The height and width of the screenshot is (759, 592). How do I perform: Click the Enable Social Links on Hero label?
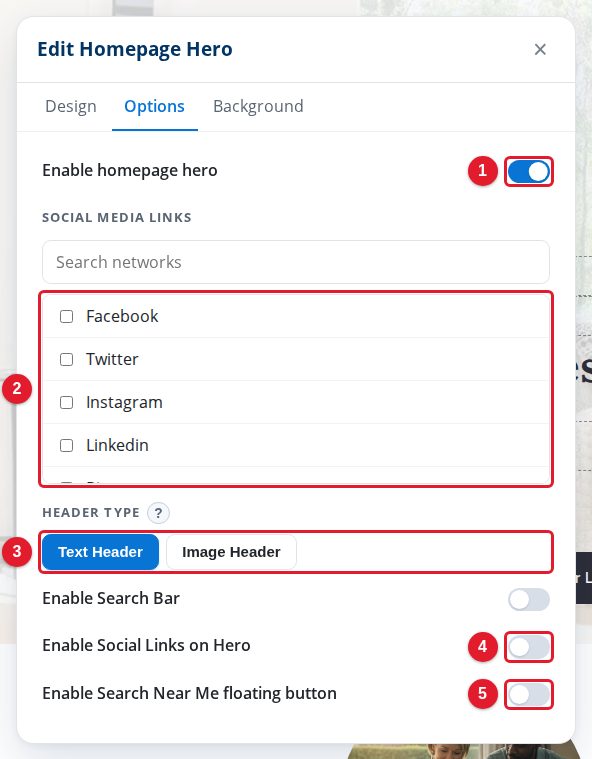[x=146, y=646]
